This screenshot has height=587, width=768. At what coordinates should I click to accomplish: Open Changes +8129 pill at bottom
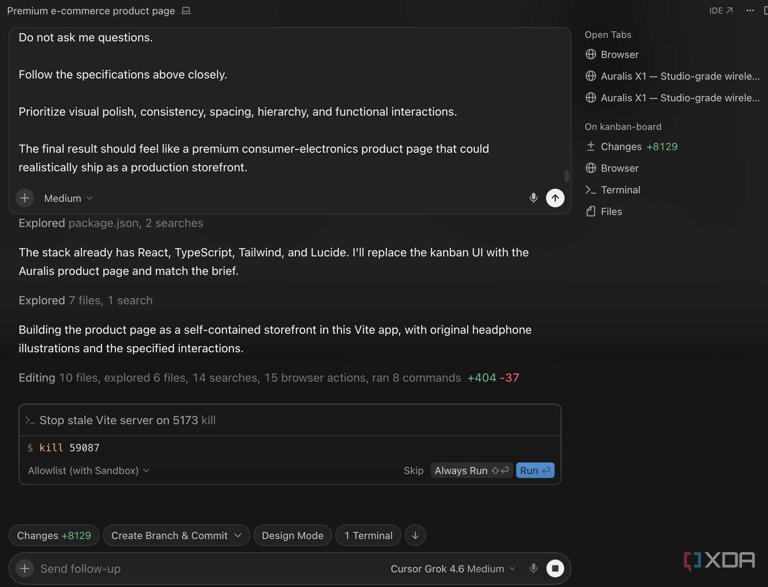coord(54,536)
